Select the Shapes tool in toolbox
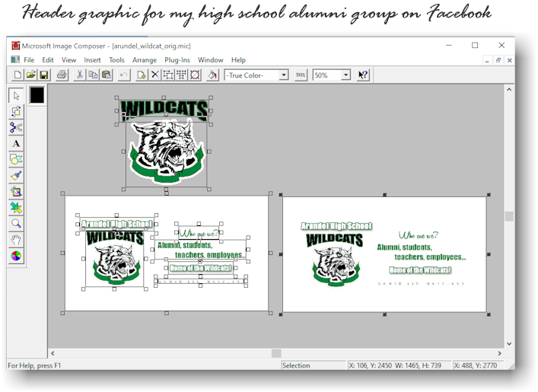This screenshot has width=538, height=392. pyautogui.click(x=16, y=160)
